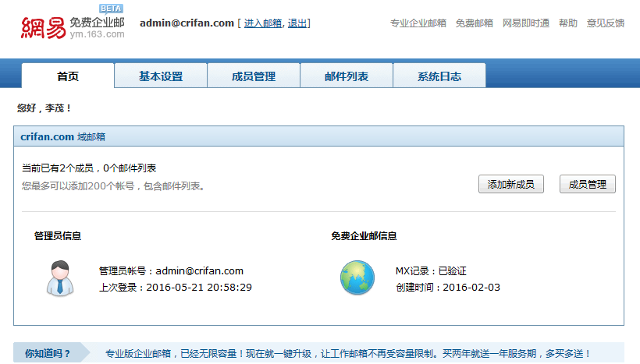
Task: Go to the 邮件列表 tab
Action: (x=347, y=76)
